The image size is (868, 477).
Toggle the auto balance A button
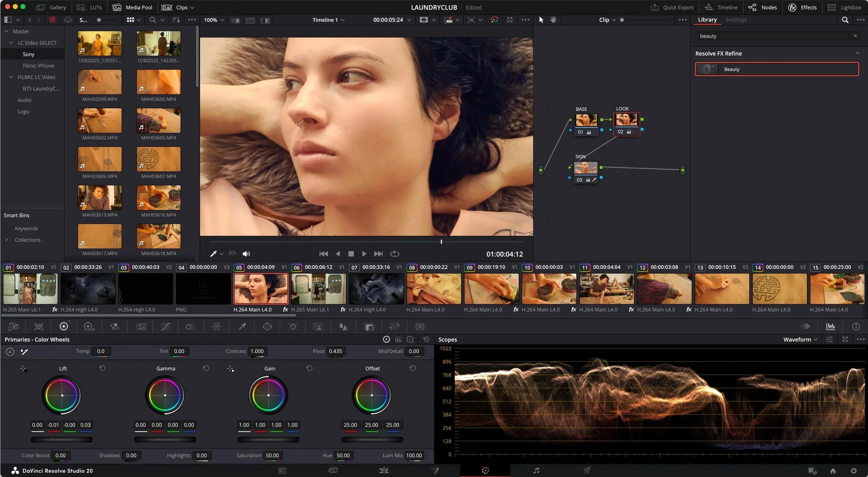tap(10, 352)
